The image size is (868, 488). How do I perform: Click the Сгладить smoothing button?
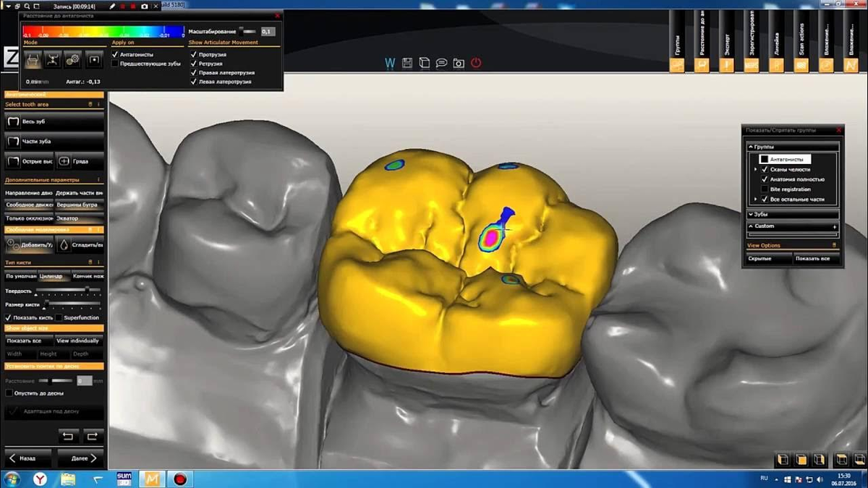click(80, 245)
